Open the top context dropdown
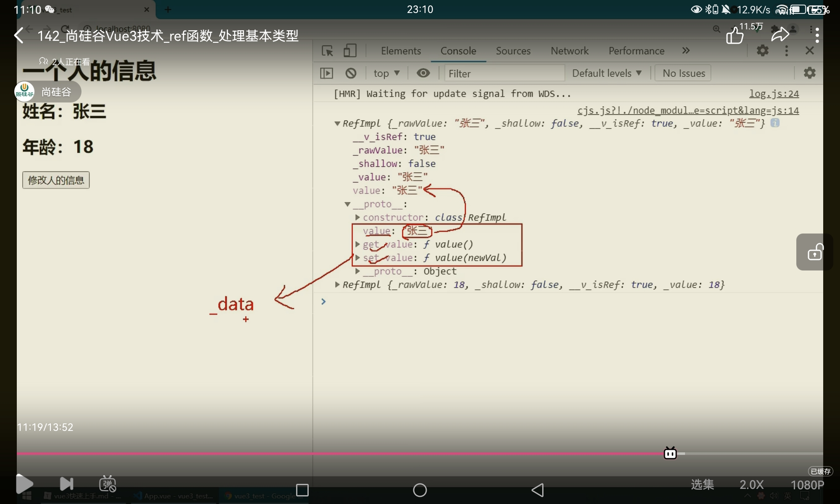 point(386,73)
